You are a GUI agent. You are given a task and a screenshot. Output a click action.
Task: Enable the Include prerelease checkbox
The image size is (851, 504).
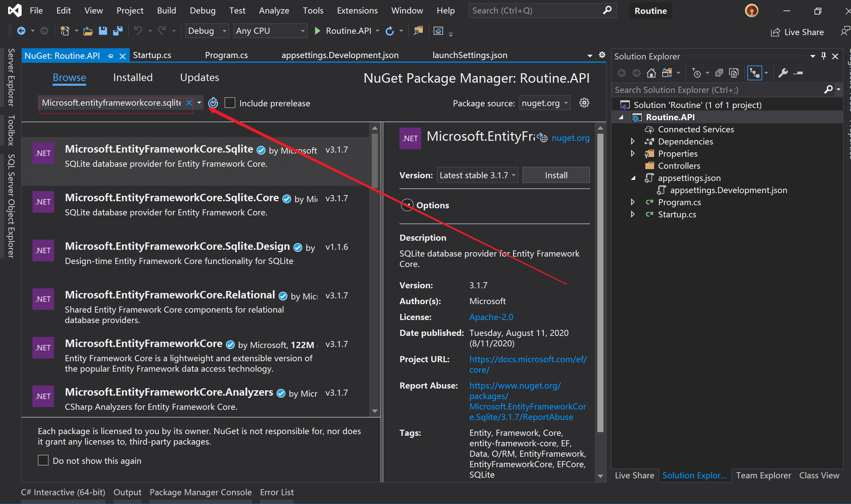pyautogui.click(x=230, y=103)
